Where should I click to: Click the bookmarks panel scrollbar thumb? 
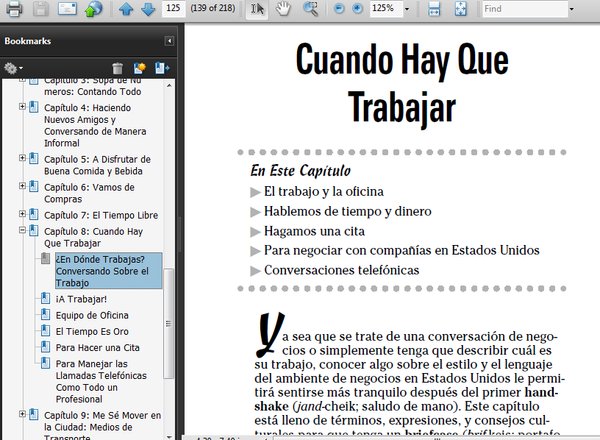[x=169, y=323]
